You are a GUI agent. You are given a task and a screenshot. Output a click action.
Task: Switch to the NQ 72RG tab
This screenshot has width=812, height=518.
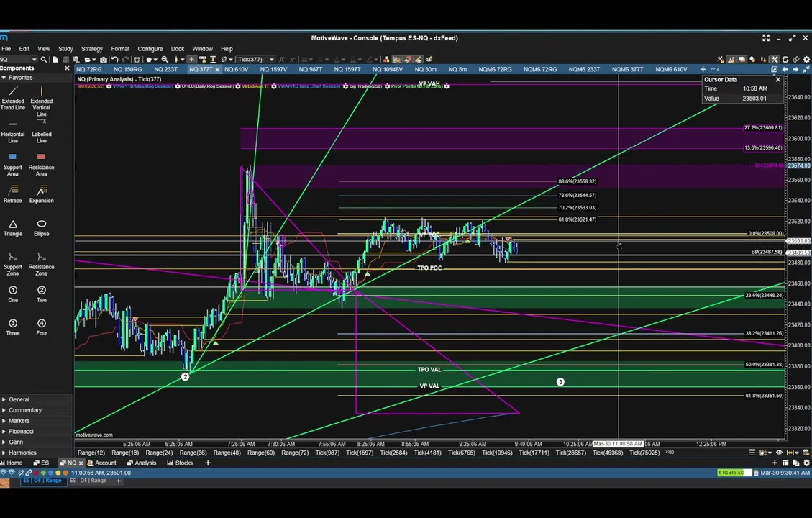tap(89, 69)
